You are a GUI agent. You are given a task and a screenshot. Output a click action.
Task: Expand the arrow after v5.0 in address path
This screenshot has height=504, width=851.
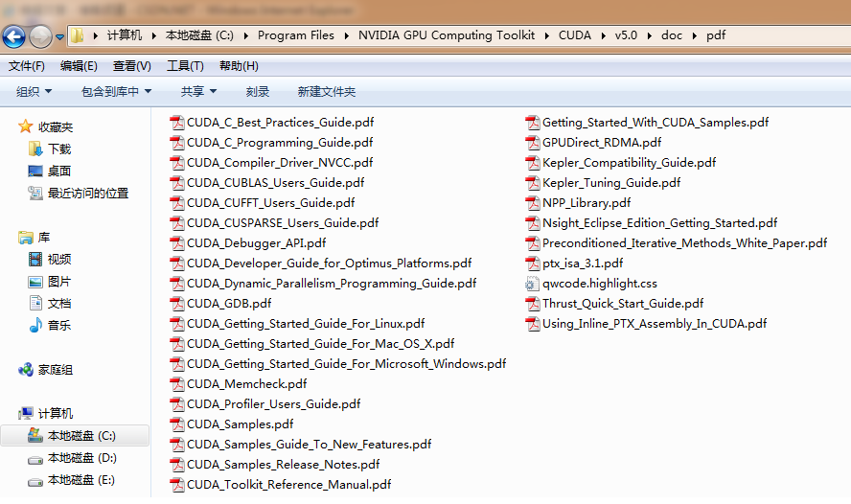coord(649,35)
